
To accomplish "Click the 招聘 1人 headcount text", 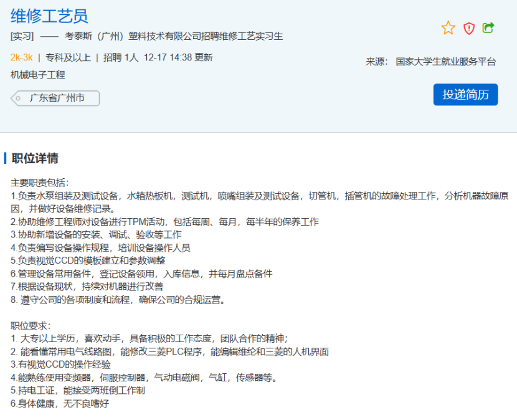I will tap(121, 57).
